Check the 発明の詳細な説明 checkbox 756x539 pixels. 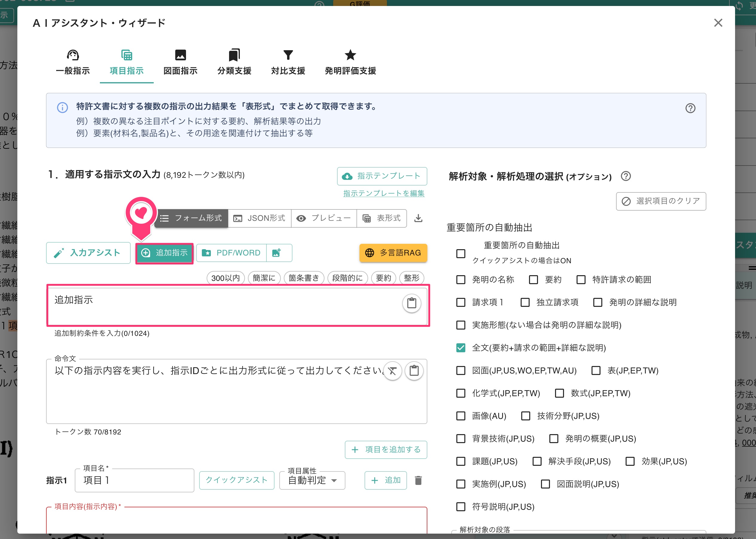598,302
